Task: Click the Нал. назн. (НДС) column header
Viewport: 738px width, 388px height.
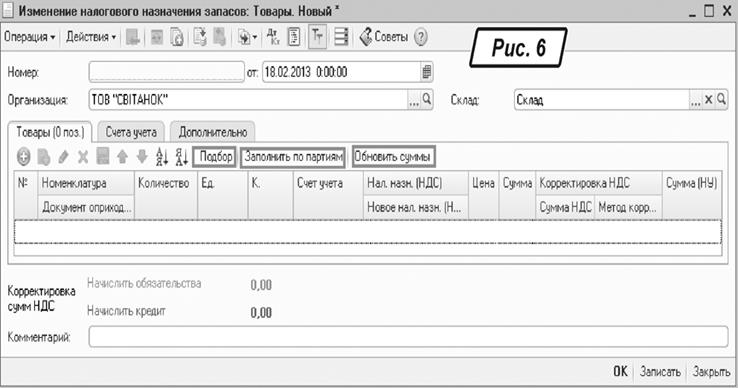Action: click(416, 183)
